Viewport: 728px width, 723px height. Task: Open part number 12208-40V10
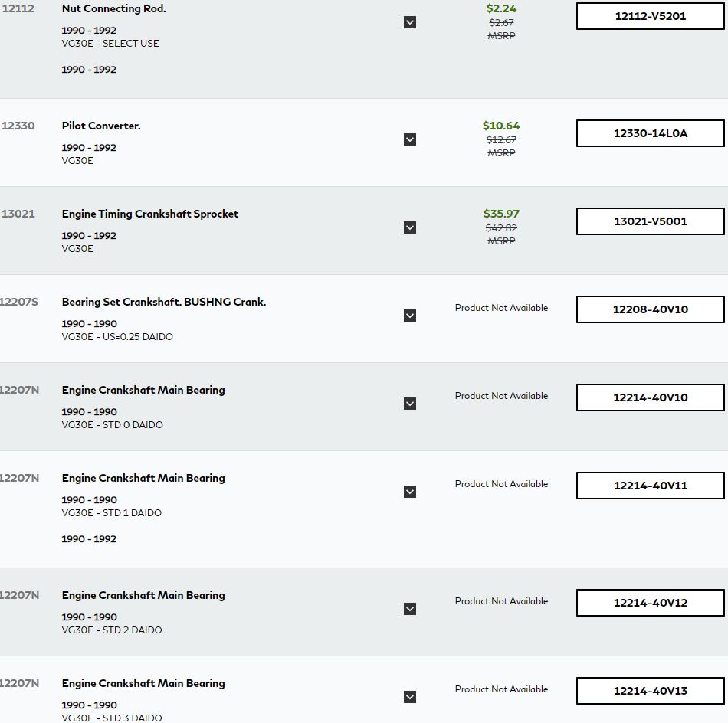pos(650,309)
